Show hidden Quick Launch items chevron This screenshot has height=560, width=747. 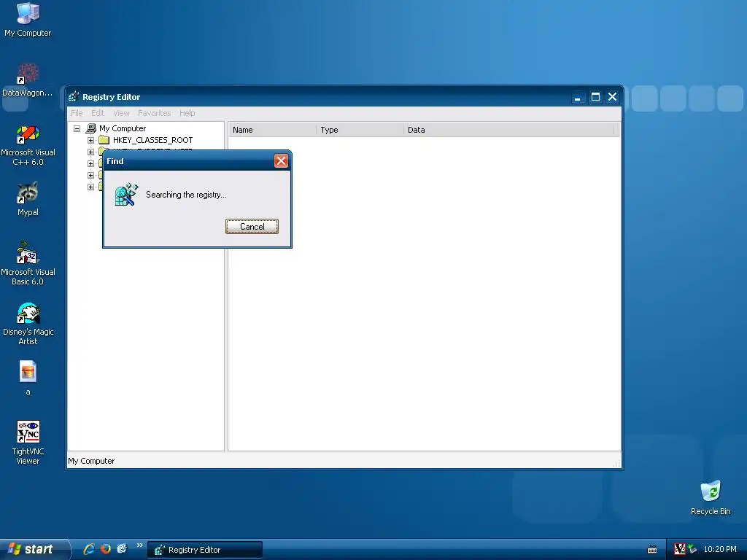coord(139,545)
